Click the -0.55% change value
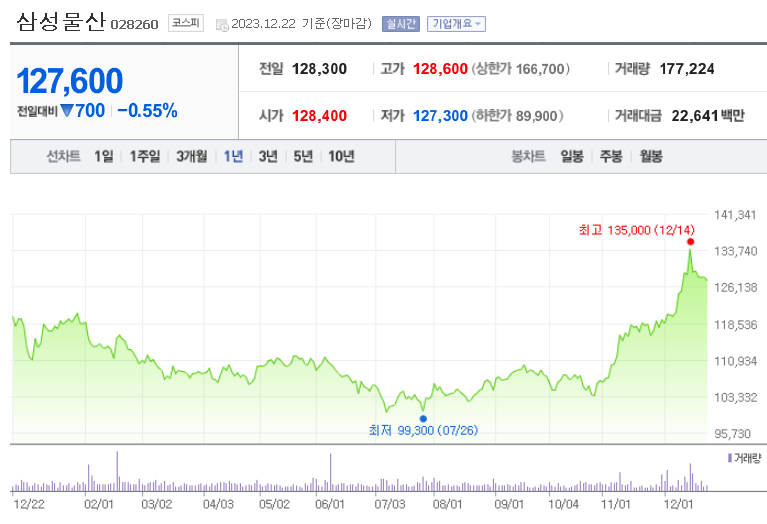 [x=147, y=111]
